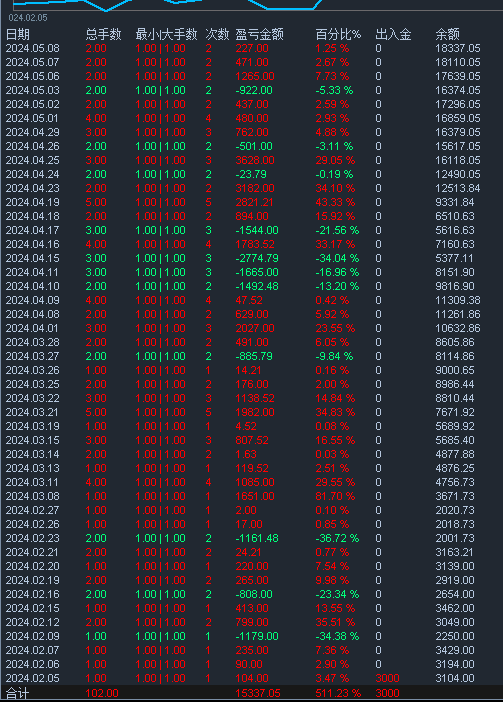Click the 次数 column header

217,34
